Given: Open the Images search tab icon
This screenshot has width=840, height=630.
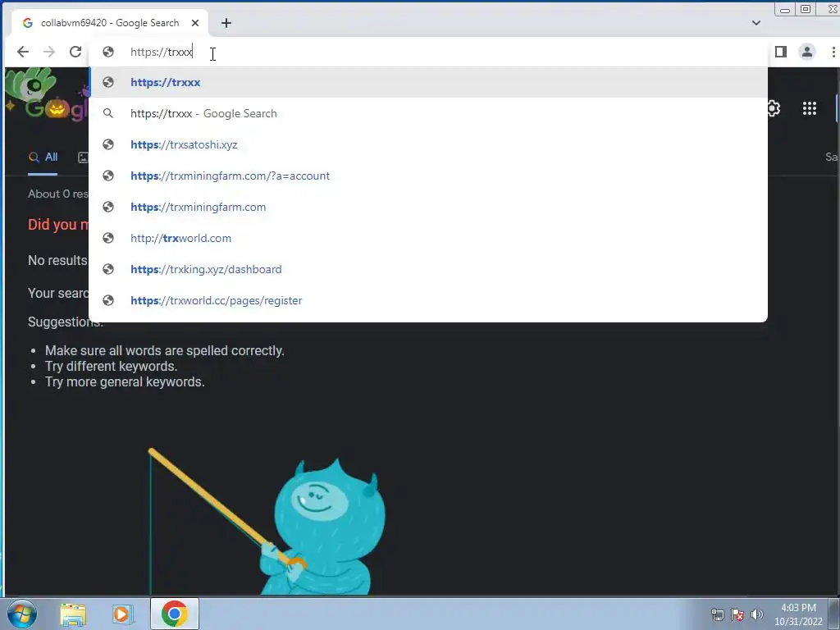Looking at the screenshot, I should pyautogui.click(x=83, y=157).
